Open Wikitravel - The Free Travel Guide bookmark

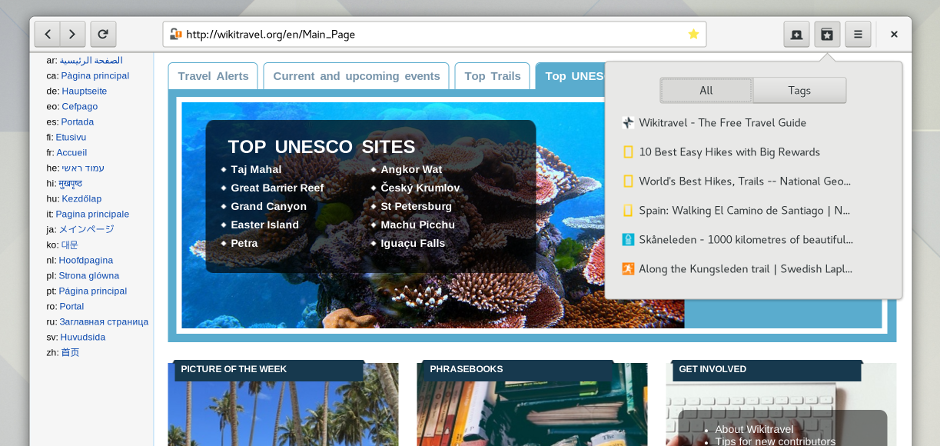pos(722,123)
